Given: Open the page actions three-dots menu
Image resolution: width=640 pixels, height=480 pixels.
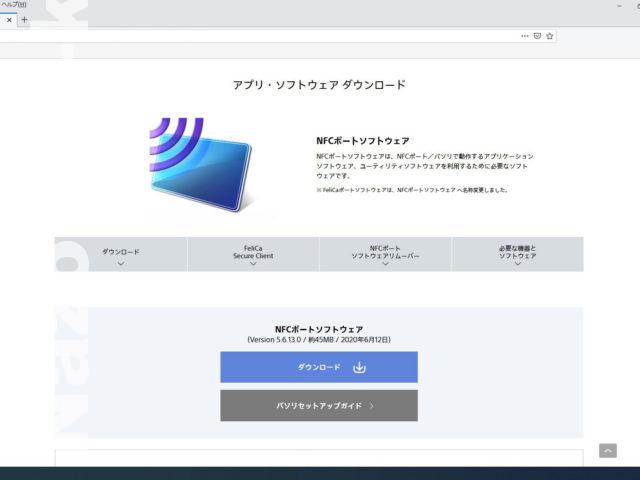Looking at the screenshot, I should point(524,35).
